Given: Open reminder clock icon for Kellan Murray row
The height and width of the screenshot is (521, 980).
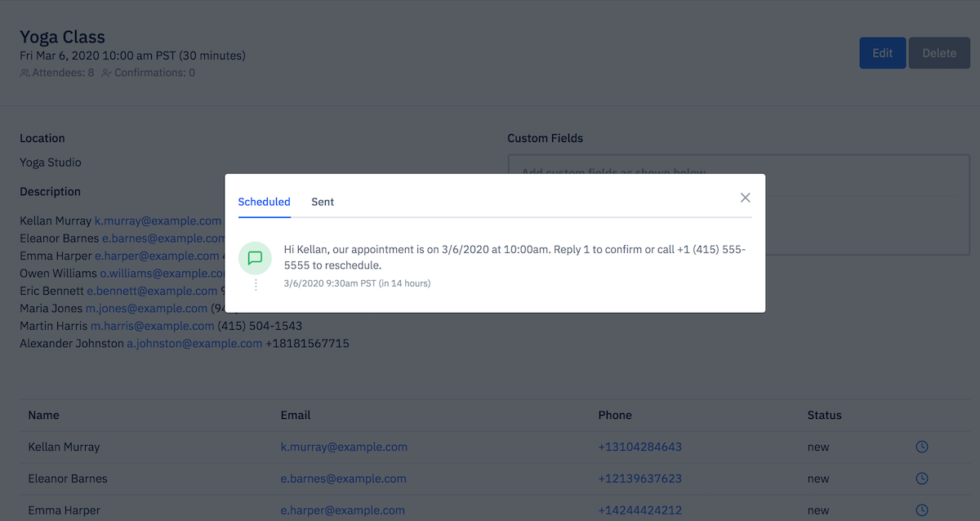Looking at the screenshot, I should coord(921,447).
